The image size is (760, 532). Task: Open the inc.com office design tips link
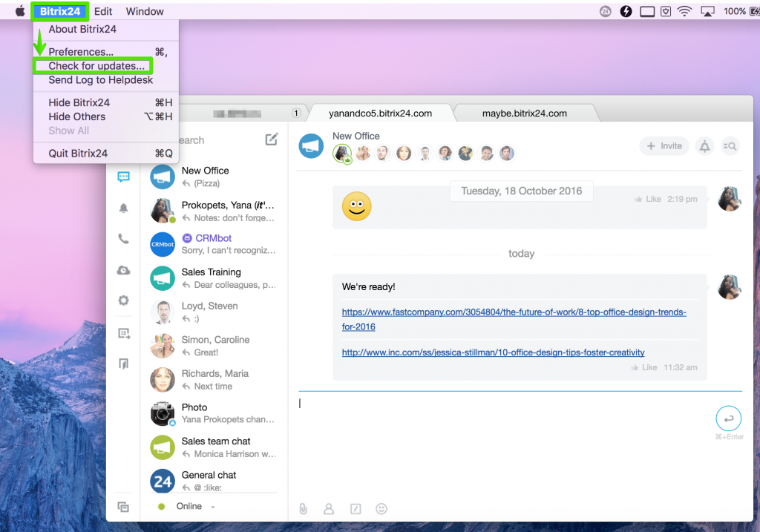point(493,352)
